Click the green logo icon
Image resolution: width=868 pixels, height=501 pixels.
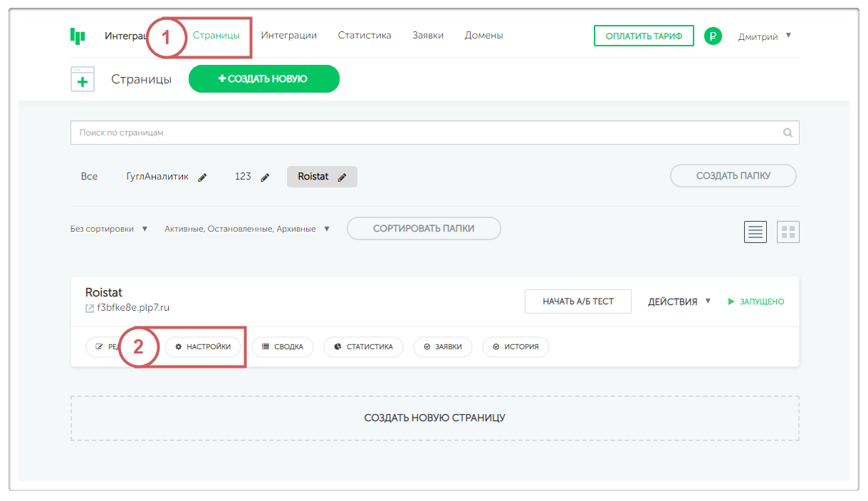[78, 36]
